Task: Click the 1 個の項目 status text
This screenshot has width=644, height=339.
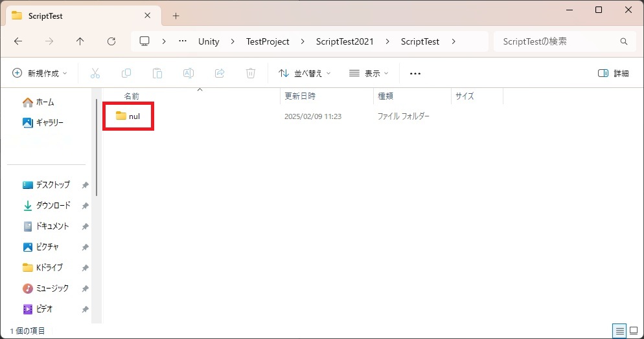Action: pyautogui.click(x=27, y=331)
